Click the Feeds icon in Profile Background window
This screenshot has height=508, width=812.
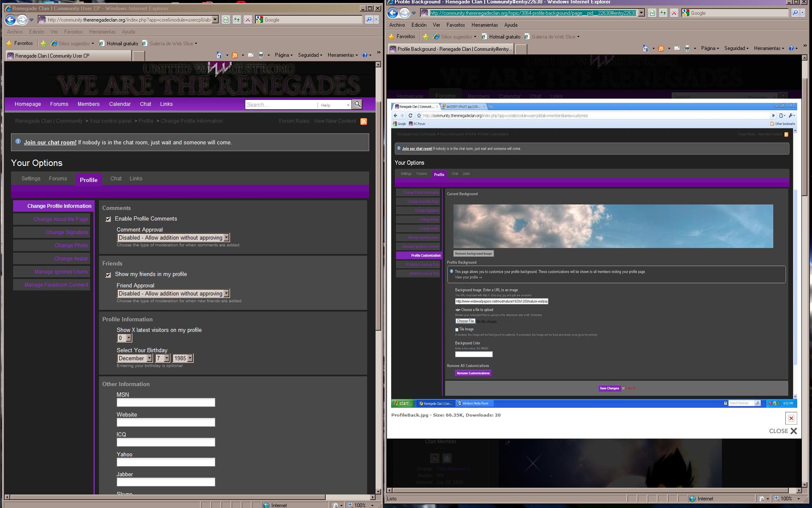(661, 48)
